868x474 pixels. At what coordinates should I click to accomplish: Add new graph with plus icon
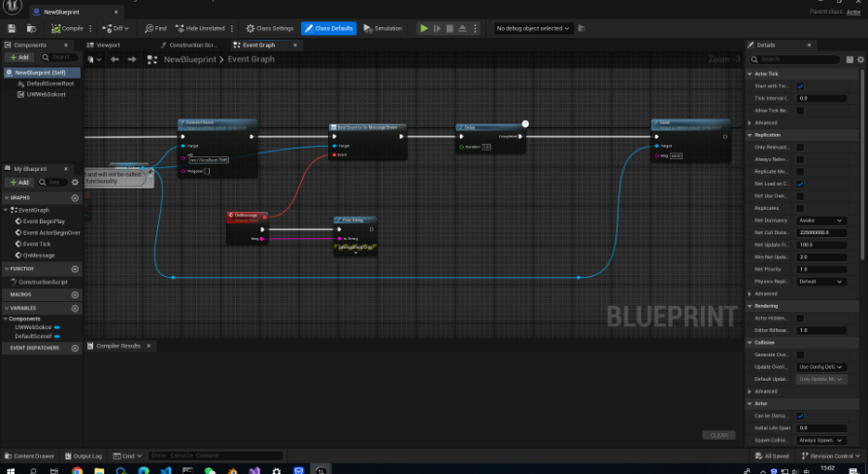75,198
